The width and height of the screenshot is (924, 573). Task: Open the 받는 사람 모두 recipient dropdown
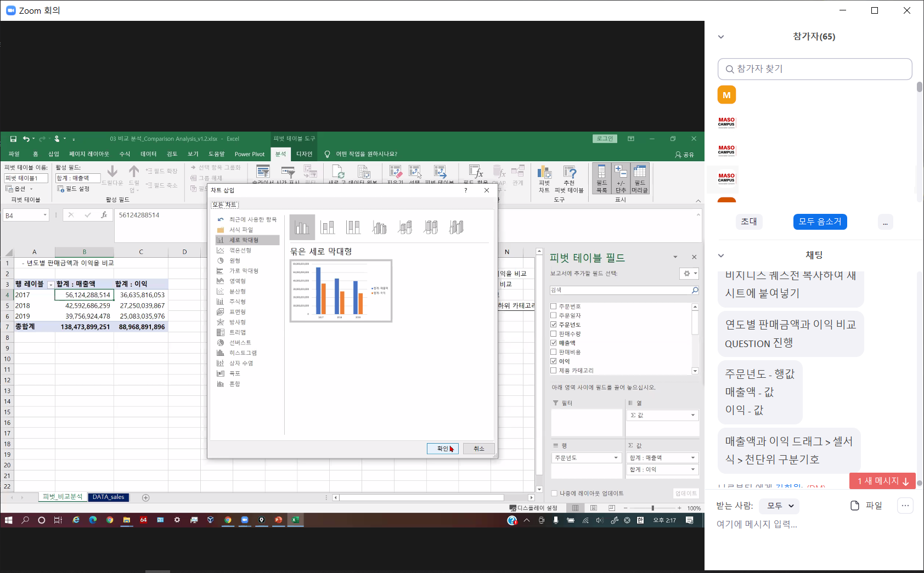click(x=780, y=506)
